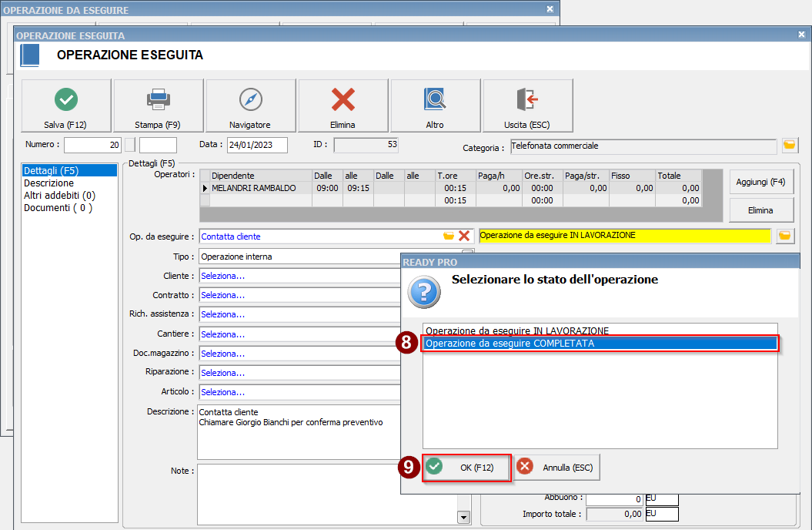Switch to Descrizione section
Screen dimensions: 812x530
[49, 183]
